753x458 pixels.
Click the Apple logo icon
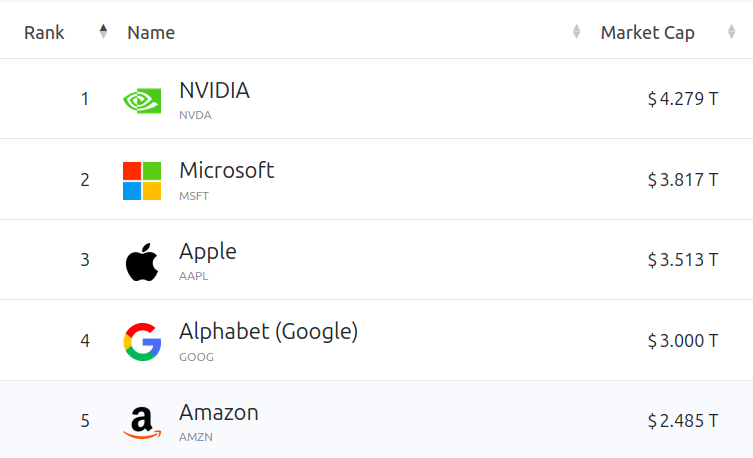click(142, 261)
